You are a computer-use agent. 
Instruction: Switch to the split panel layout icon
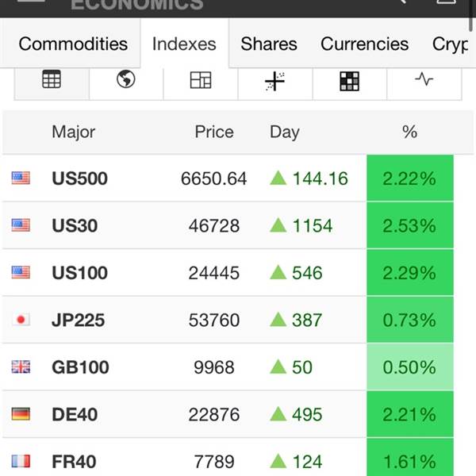[201, 80]
